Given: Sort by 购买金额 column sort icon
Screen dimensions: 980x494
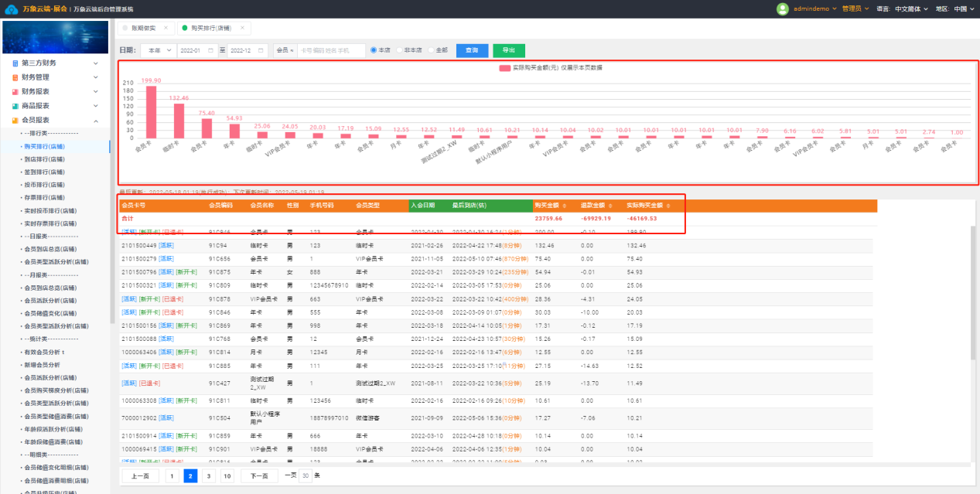Looking at the screenshot, I should [563, 206].
